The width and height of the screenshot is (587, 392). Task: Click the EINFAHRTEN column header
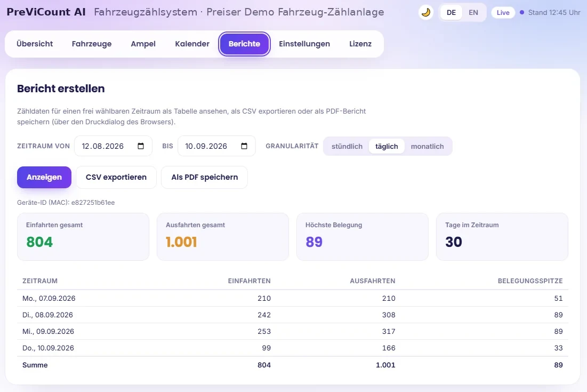250,281
